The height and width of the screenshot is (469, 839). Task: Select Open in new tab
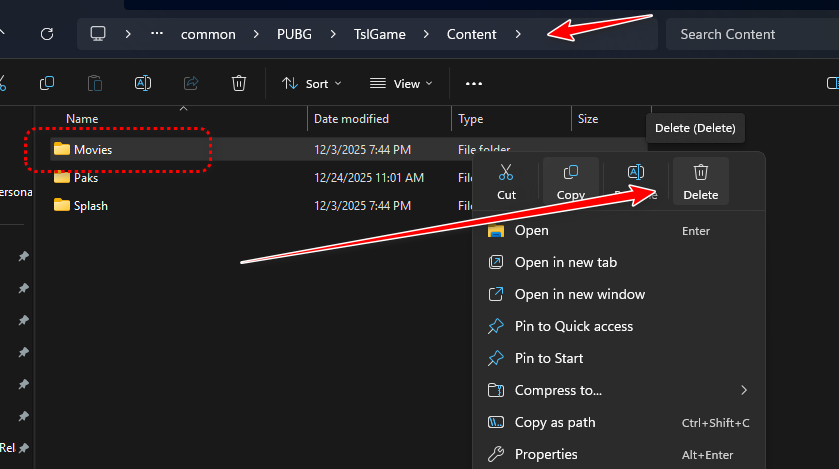point(619,263)
